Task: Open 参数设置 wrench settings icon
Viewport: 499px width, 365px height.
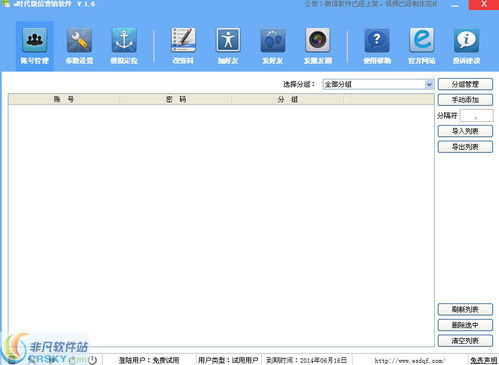Action: [x=79, y=46]
